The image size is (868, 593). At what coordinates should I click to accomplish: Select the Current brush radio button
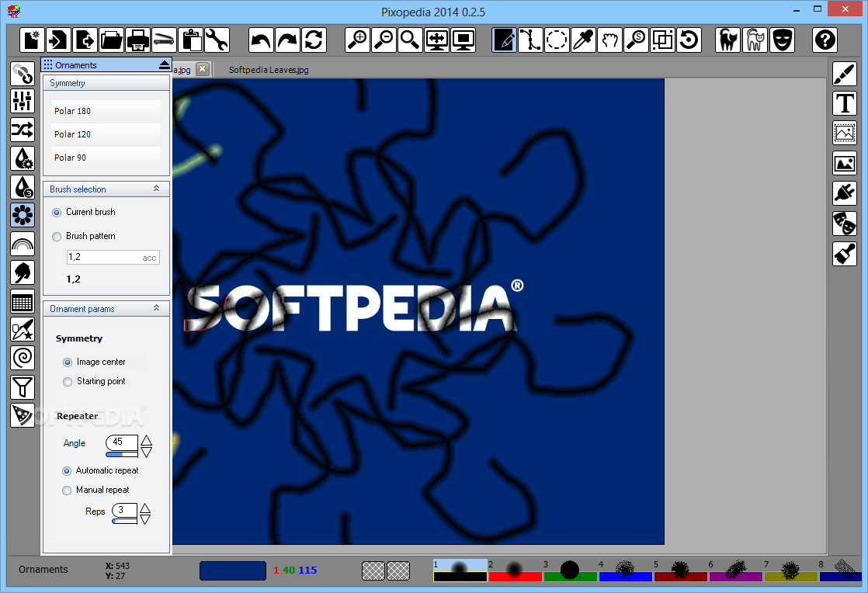pyautogui.click(x=57, y=213)
